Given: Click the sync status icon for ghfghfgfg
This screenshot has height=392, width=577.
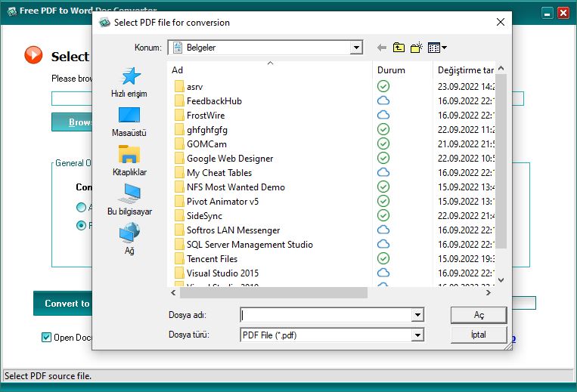Looking at the screenshot, I should [383, 129].
